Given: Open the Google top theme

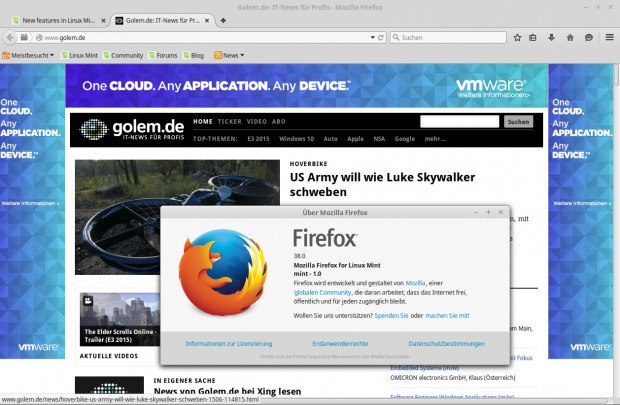Looking at the screenshot, I should pyautogui.click(x=405, y=139).
